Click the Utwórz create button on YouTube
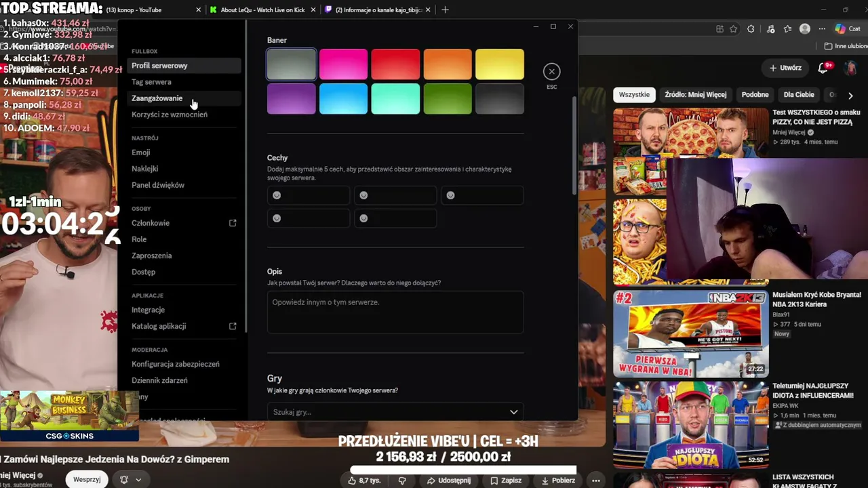The width and height of the screenshot is (868, 488). pos(785,68)
